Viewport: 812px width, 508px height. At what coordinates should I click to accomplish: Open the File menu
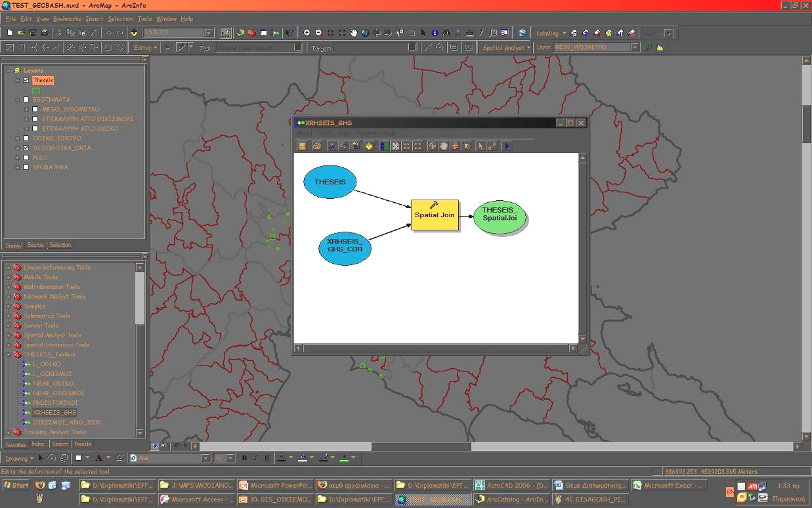tap(11, 18)
